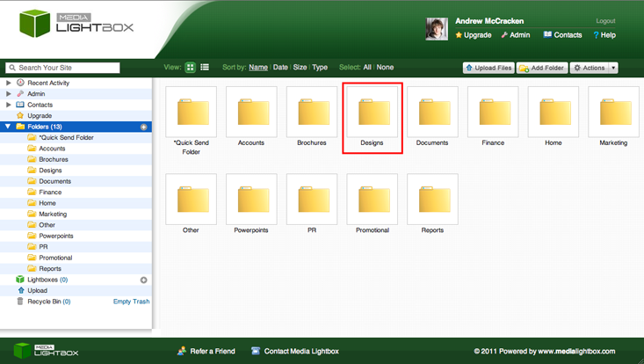Click the Add Folder button
The image size is (644, 364).
point(542,68)
